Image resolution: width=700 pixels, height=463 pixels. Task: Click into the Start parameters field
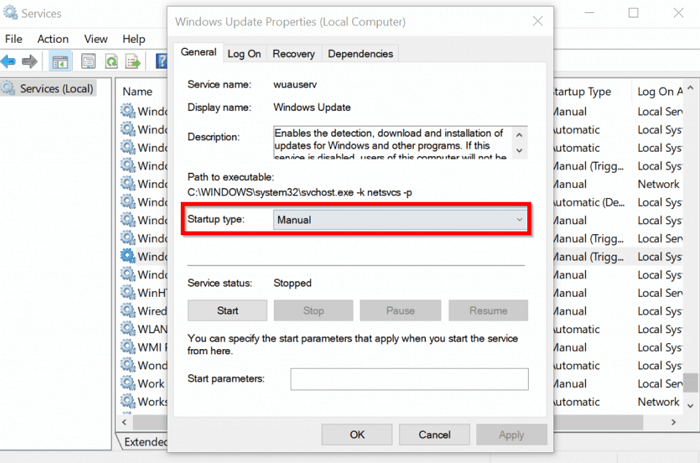pyautogui.click(x=409, y=379)
